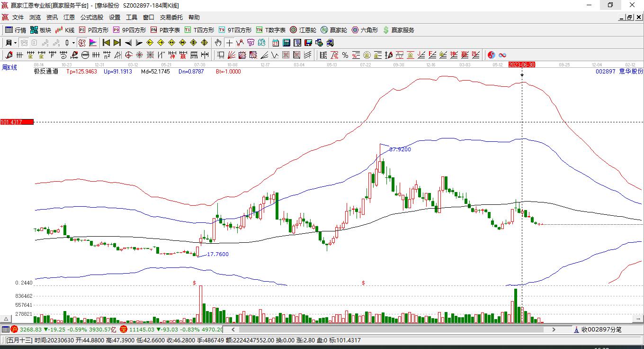Viewport: 644px width, 349px height.
Task: Step back with the black left arrow
Action: click(128, 43)
